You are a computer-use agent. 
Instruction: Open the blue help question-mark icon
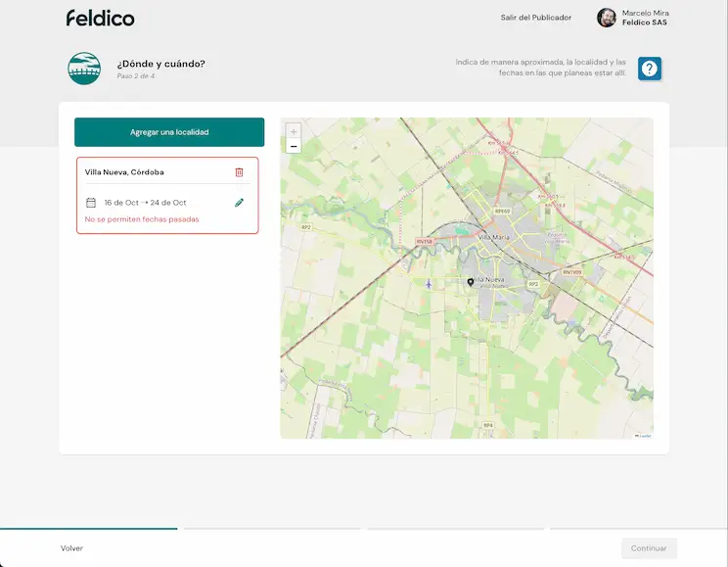[649, 69]
